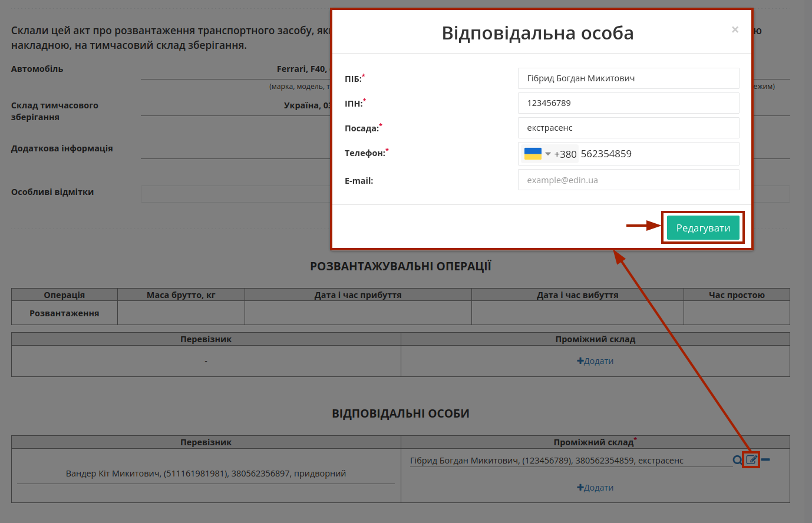812x523 pixels.
Task: Click the +380 country code text
Action: [x=565, y=154]
